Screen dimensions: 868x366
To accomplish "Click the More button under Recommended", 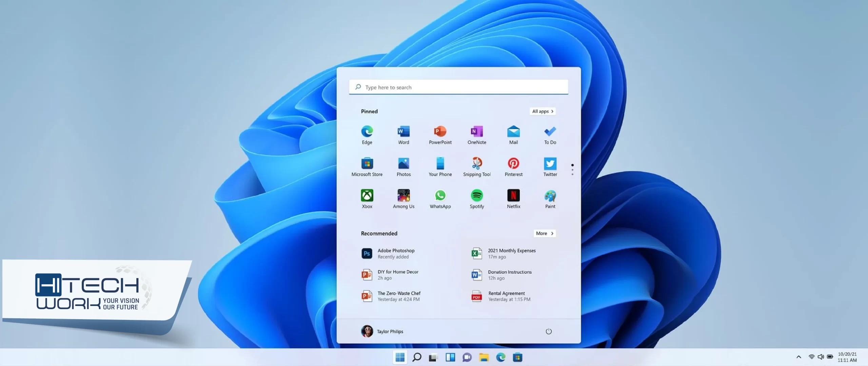I will pos(545,233).
